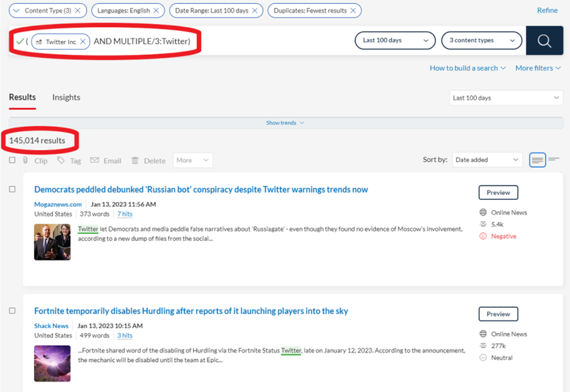
Task: Remove the Twitter Inc company chip
Action: pos(83,41)
